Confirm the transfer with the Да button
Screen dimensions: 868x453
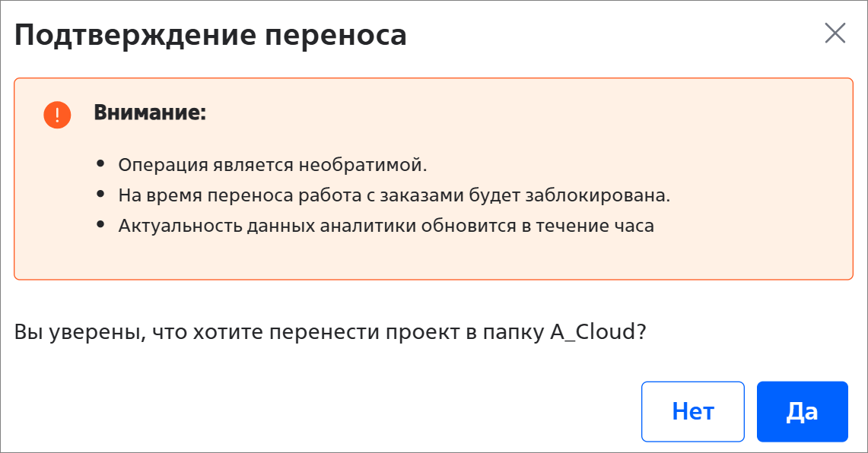(802, 411)
